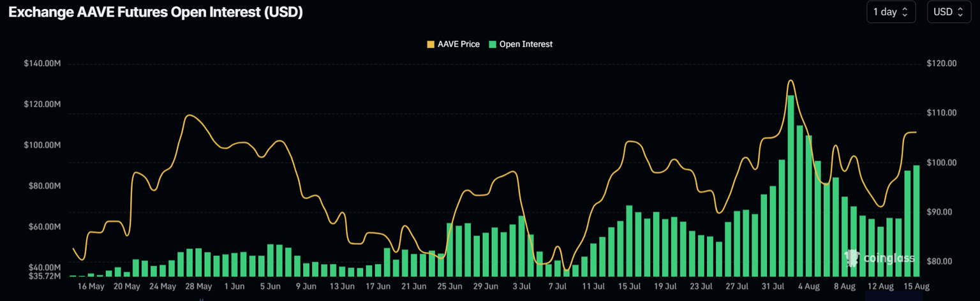Click the 20 May date label
The width and height of the screenshot is (980, 301).
[x=127, y=287]
